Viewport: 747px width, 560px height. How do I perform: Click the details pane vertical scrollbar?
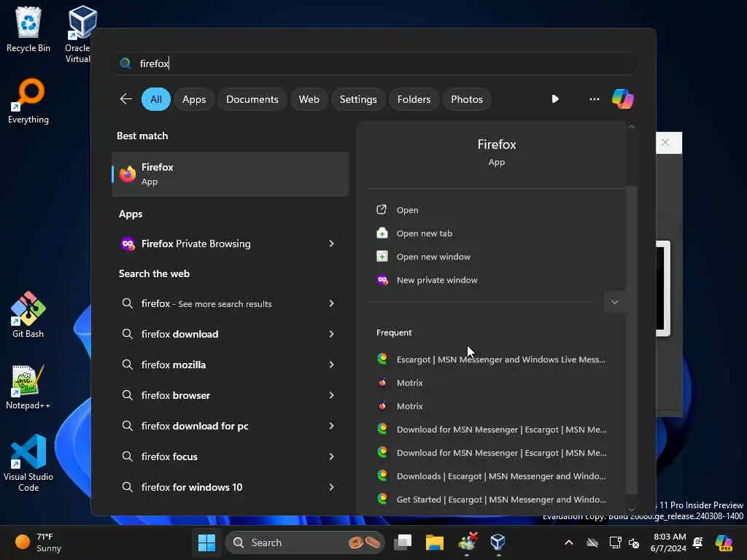pos(631,340)
